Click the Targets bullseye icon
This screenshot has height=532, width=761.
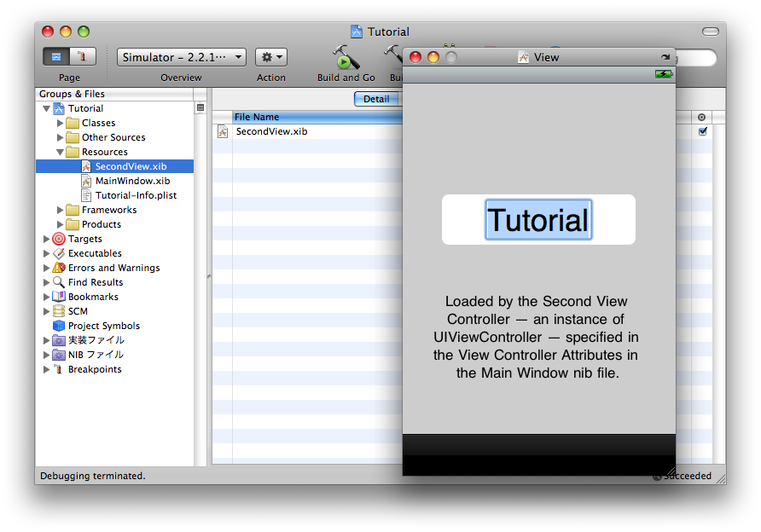click(x=59, y=239)
